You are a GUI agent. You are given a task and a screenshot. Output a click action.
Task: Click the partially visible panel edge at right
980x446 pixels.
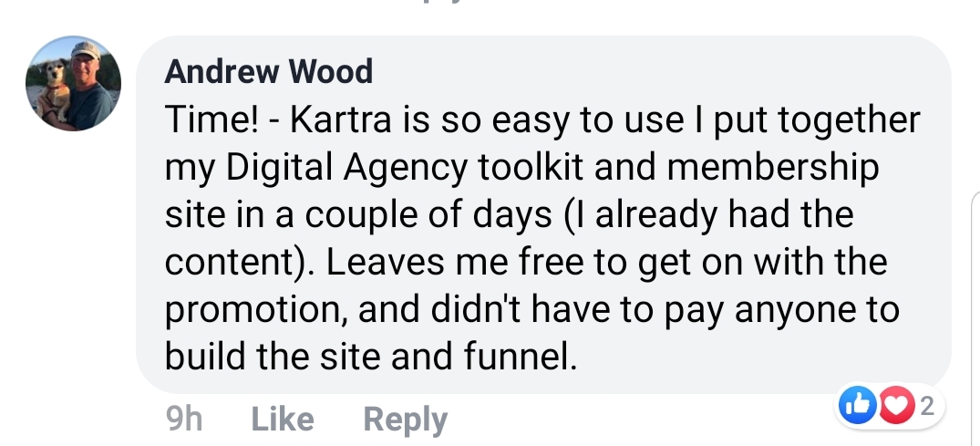[x=975, y=319]
